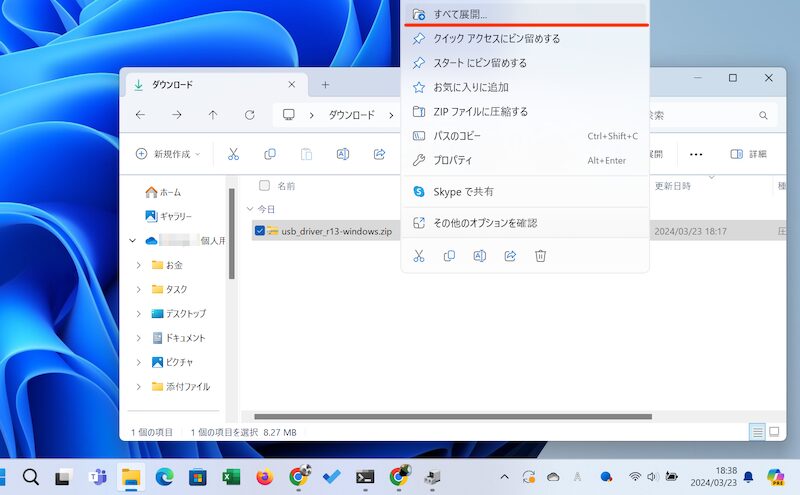Switch to the details list view icon

click(x=757, y=432)
